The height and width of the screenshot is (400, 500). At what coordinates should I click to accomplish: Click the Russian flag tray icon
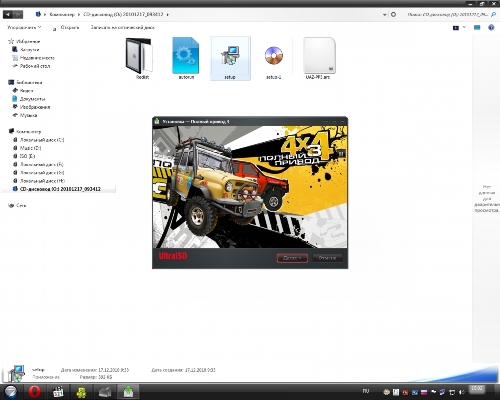[424, 392]
